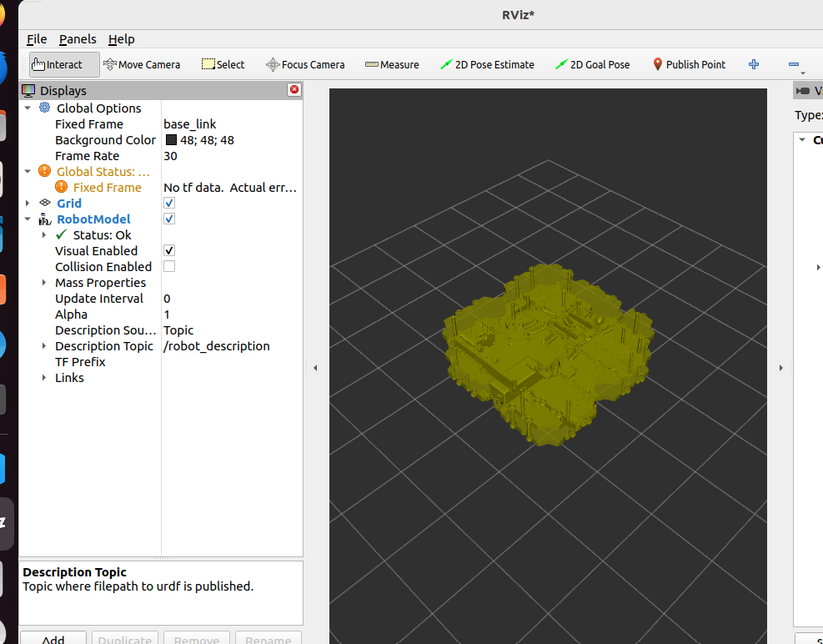
Task: Enable the Collision Enabled checkbox
Action: (x=169, y=266)
